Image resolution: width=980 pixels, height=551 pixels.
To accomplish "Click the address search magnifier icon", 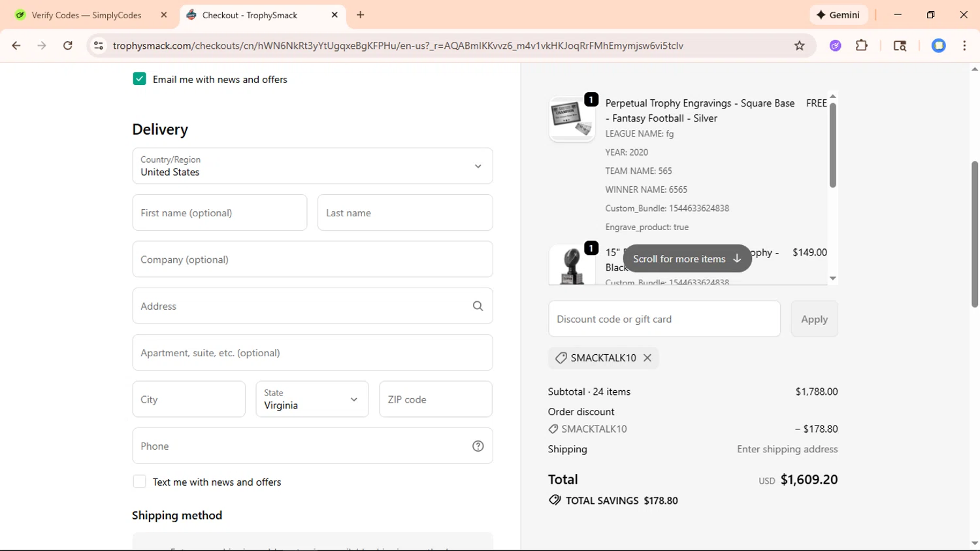I will 478,306.
